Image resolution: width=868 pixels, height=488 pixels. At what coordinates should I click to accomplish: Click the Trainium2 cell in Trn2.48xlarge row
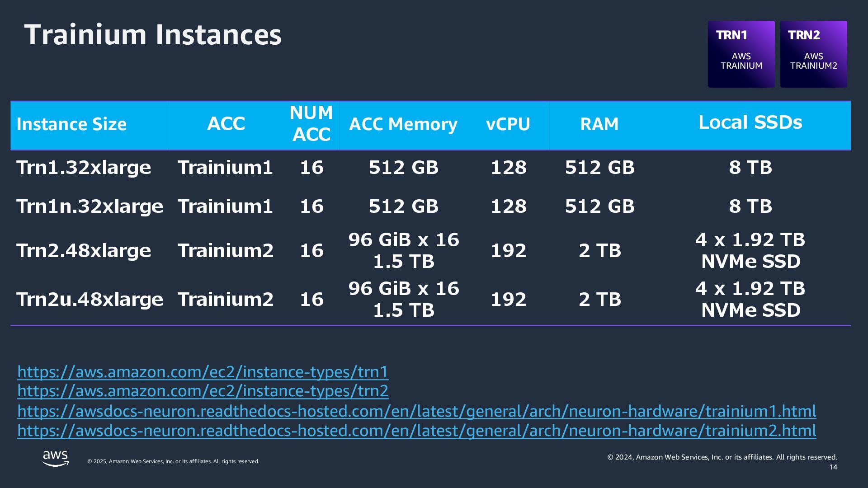tap(226, 251)
